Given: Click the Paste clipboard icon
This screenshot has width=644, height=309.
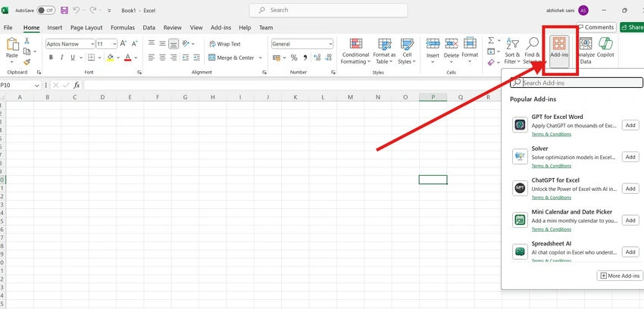Looking at the screenshot, I should tap(12, 45).
